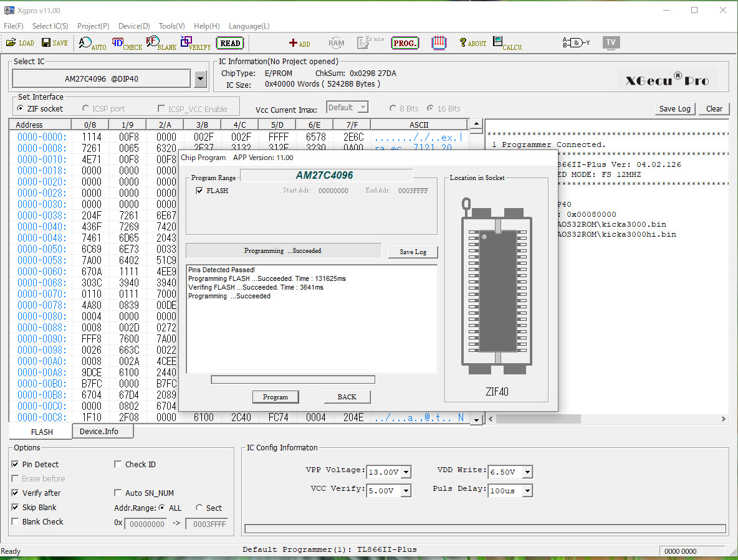This screenshot has height=560, width=738.
Task: Click the ID CHECK toolbar icon
Action: pyautogui.click(x=127, y=43)
